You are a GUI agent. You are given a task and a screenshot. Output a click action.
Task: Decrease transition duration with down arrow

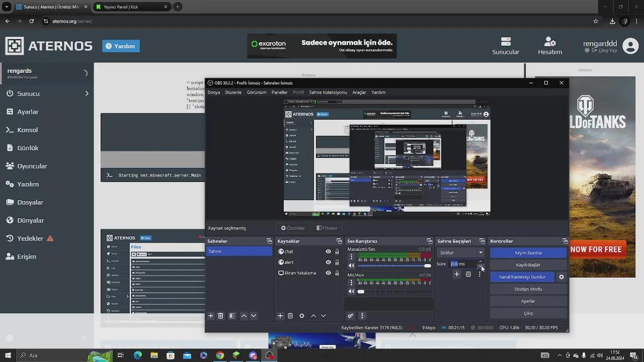[480, 266]
